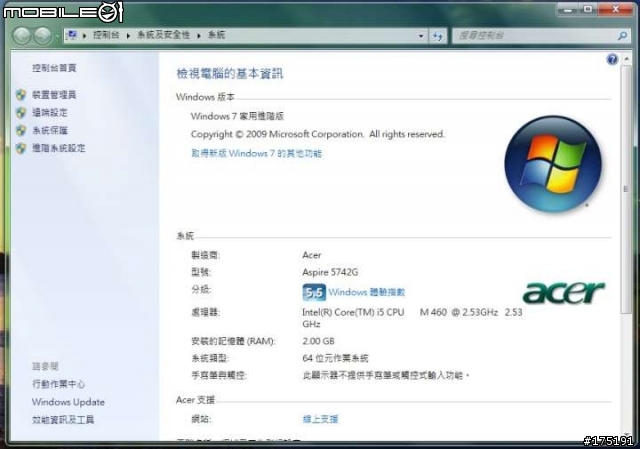Screen dimensions: 640x449
Task: Minimize the System window
Action: 568,9
